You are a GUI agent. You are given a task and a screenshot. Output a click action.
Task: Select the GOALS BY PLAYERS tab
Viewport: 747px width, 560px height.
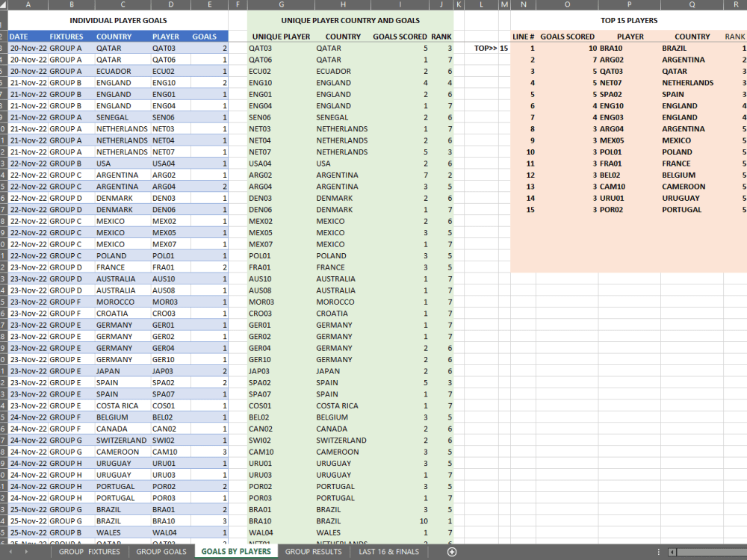point(236,552)
